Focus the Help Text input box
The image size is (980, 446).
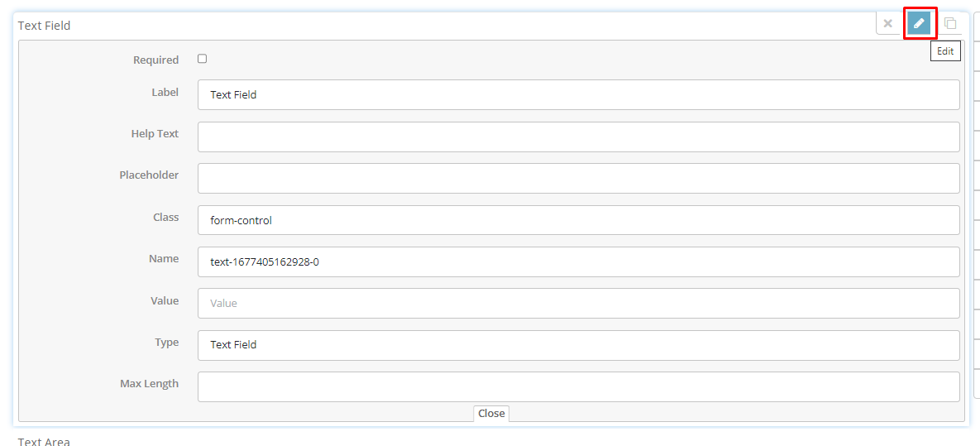pos(578,137)
